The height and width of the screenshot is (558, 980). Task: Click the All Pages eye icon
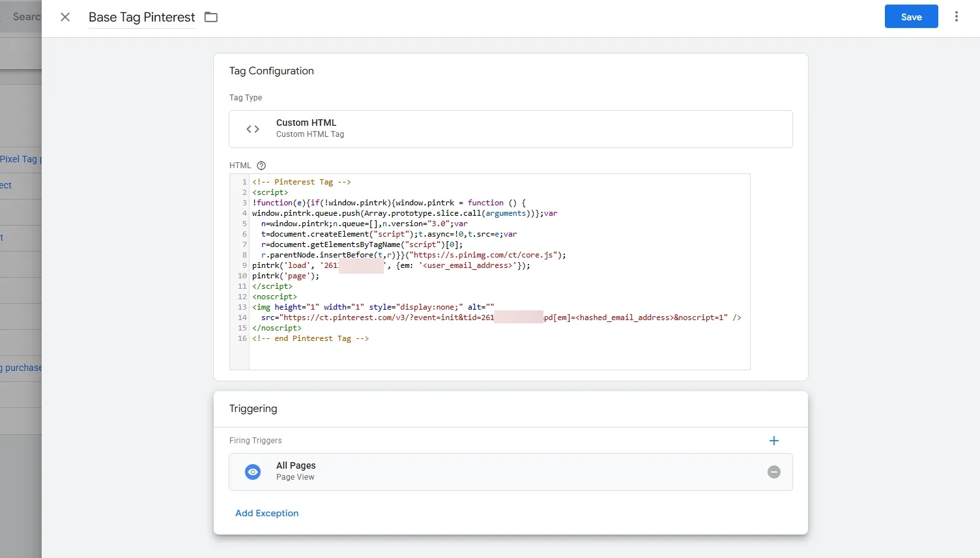click(253, 472)
